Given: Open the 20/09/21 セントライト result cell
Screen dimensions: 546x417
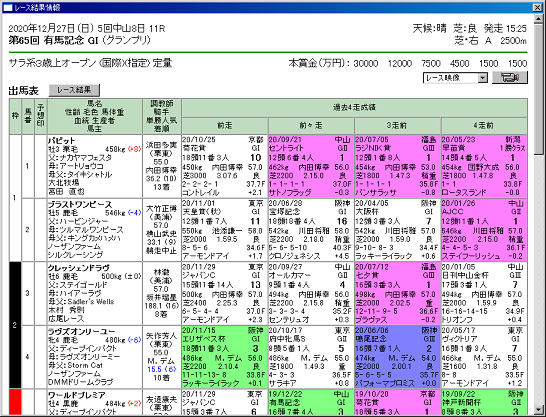Looking at the screenshot, I should (x=311, y=166).
